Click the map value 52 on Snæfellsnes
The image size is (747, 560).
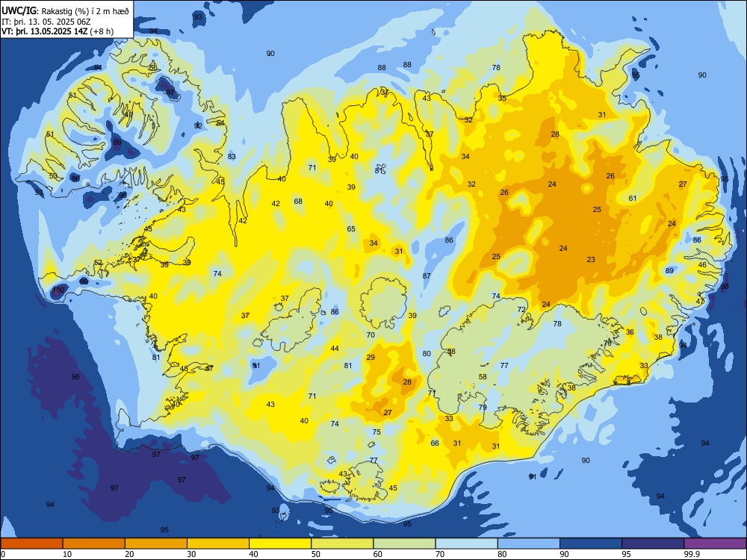tap(98, 262)
